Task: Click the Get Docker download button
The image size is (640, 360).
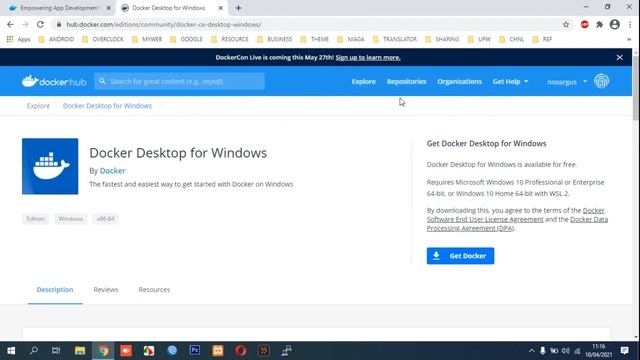Action: click(460, 256)
